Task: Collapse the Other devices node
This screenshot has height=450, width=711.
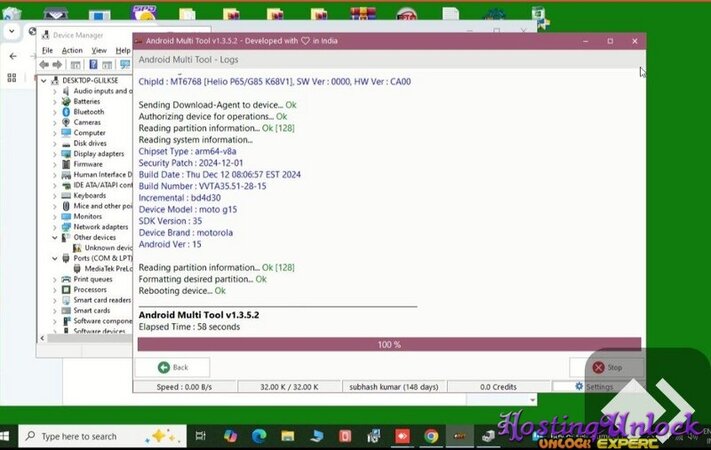Action: pyautogui.click(x=57, y=237)
